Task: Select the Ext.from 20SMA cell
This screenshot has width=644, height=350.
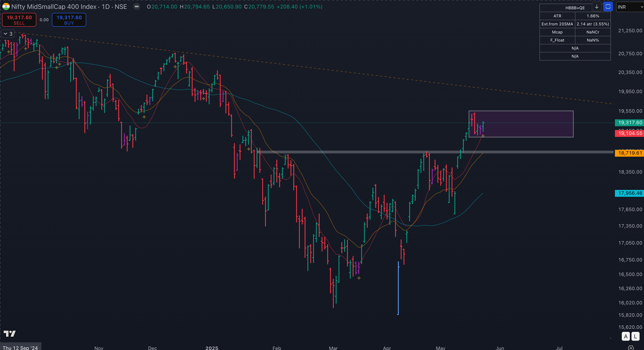Action: point(557,24)
